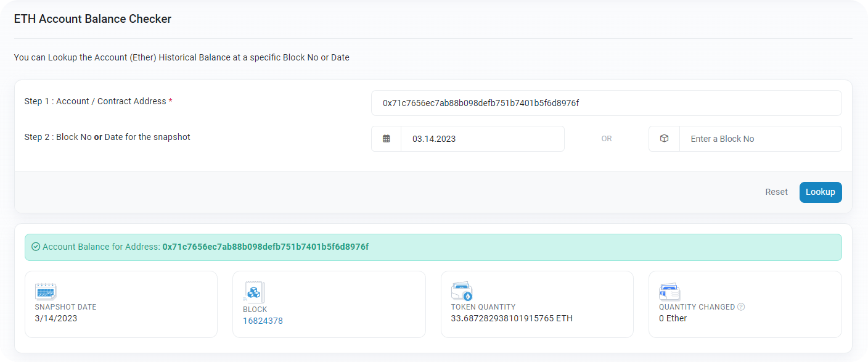The image size is (868, 362).
Task: Click the ETH Account Balance Checker heading
Action: point(92,19)
